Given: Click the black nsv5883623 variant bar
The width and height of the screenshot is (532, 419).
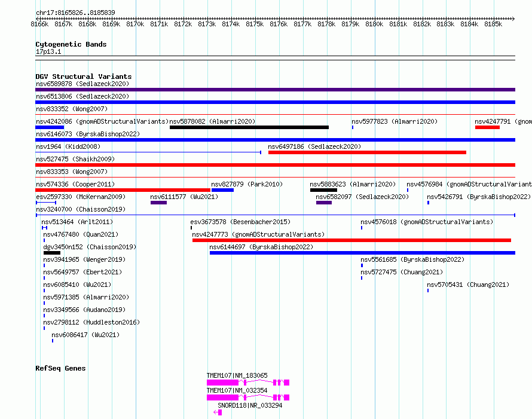Looking at the screenshot, I should click(x=323, y=190).
